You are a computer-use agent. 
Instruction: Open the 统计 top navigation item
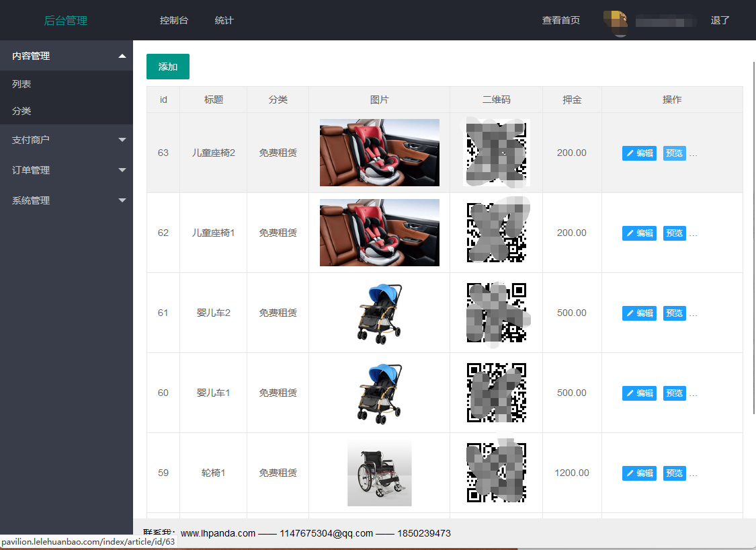[x=224, y=20]
